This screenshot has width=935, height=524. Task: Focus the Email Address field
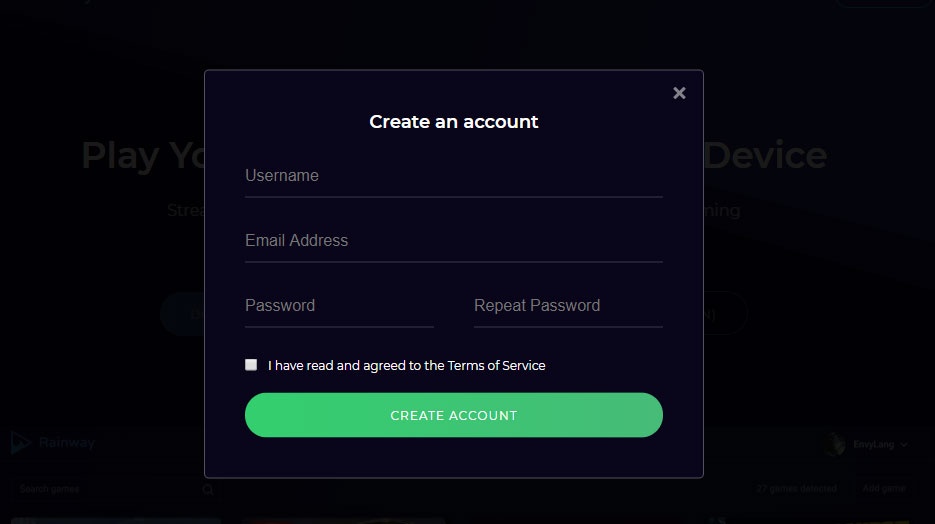tap(453, 241)
